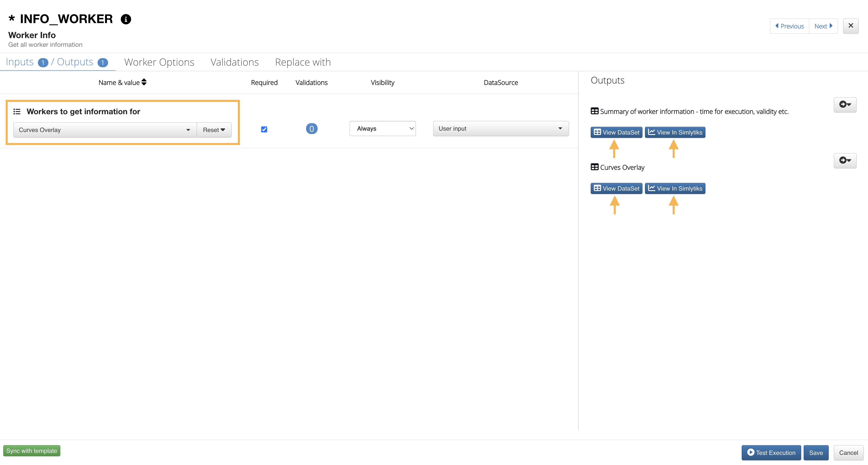Switch to the Validations tab

235,62
